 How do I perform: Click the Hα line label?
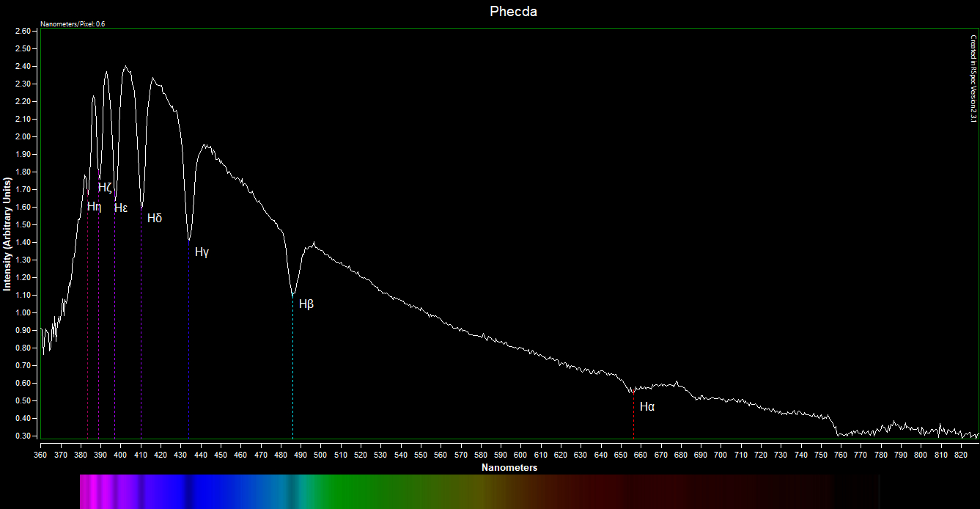tap(646, 407)
